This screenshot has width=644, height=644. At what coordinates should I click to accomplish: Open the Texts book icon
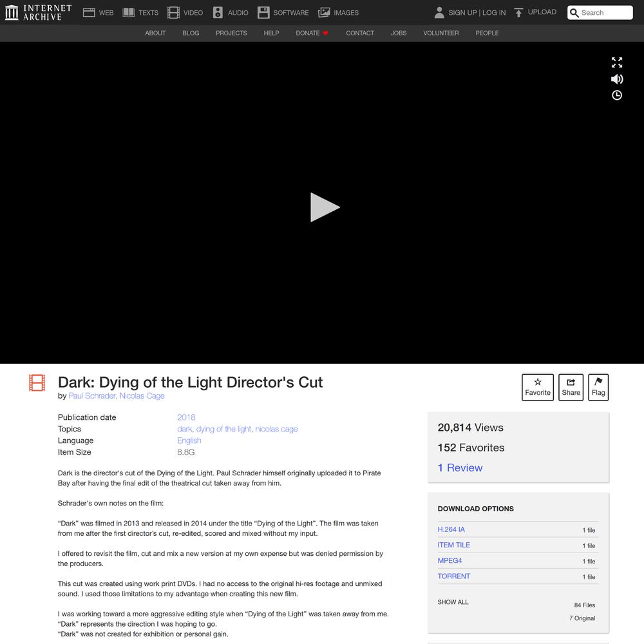pos(129,13)
